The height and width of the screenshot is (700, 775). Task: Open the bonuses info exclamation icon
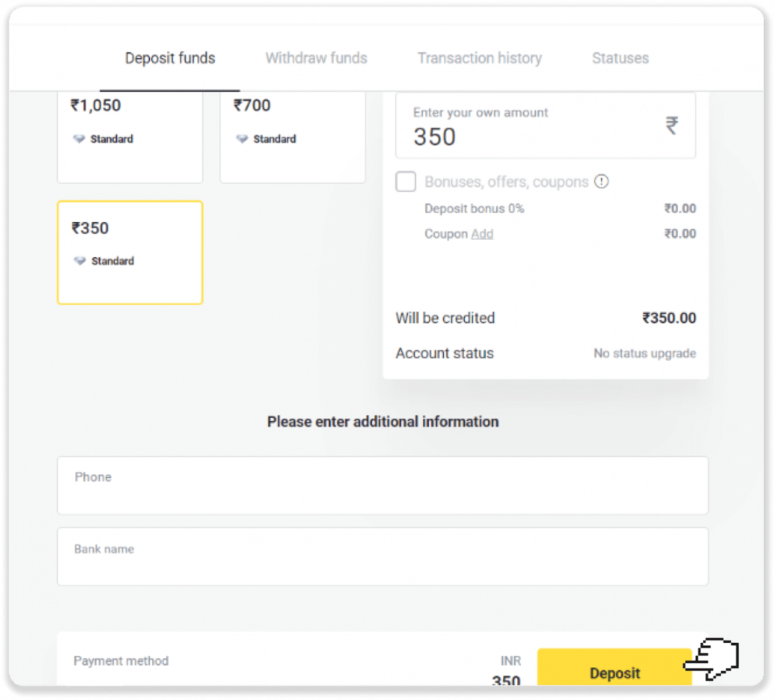[601, 181]
